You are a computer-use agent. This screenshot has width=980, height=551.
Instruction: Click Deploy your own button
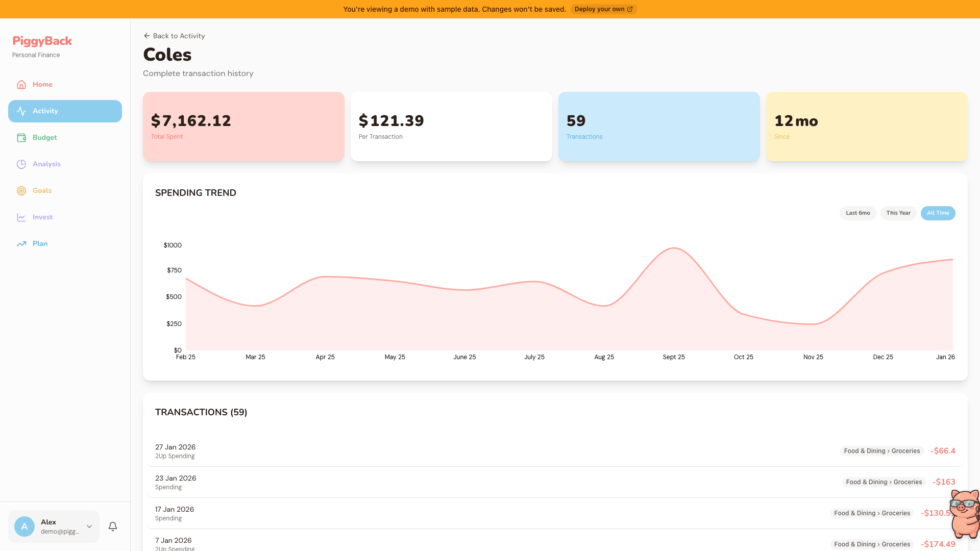[603, 9]
